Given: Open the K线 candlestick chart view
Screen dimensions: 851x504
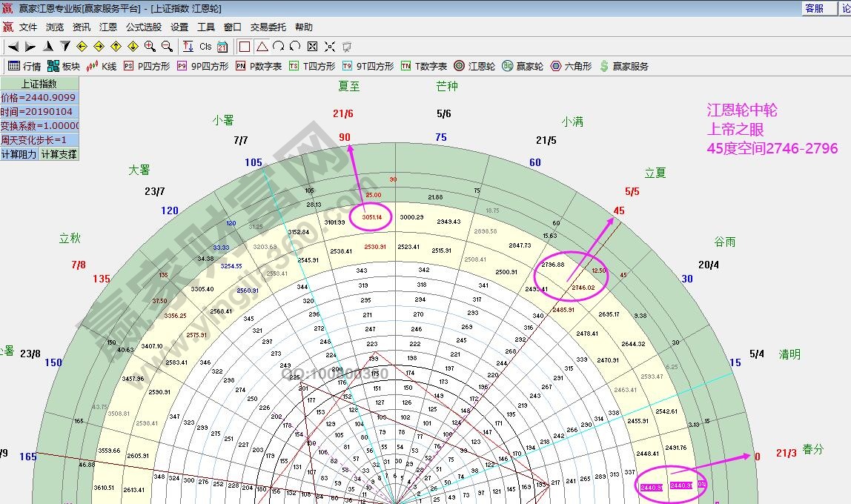Looking at the screenshot, I should [x=102, y=66].
